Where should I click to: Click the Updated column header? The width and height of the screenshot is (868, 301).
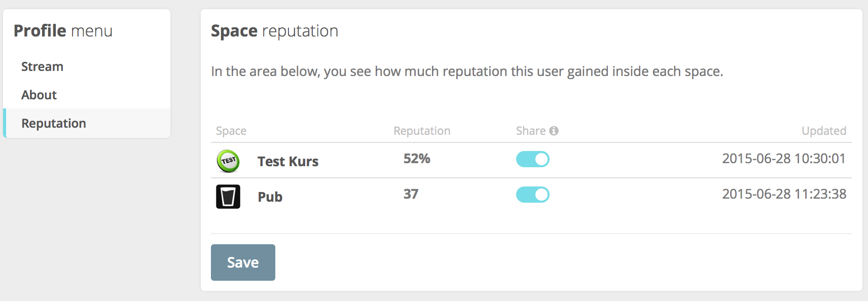(823, 131)
